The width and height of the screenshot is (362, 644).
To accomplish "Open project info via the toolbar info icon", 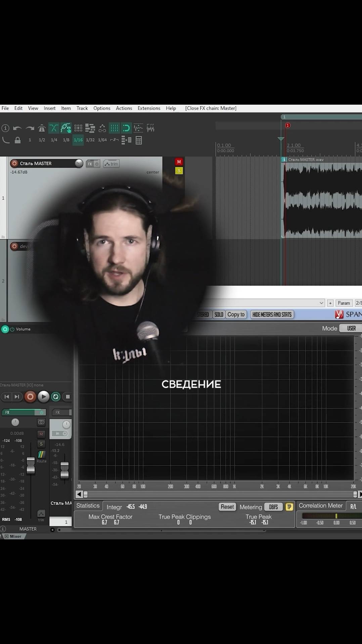I will pos(5,128).
